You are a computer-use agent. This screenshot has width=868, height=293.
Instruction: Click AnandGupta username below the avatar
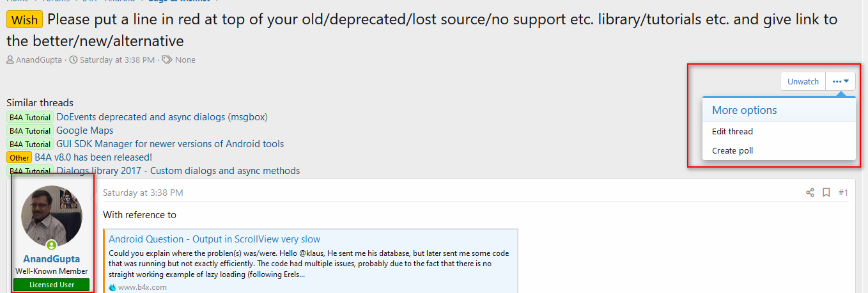(52, 259)
